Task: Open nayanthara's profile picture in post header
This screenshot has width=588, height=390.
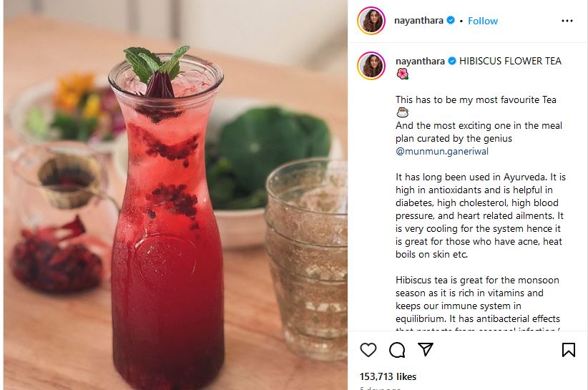Action: point(371,21)
